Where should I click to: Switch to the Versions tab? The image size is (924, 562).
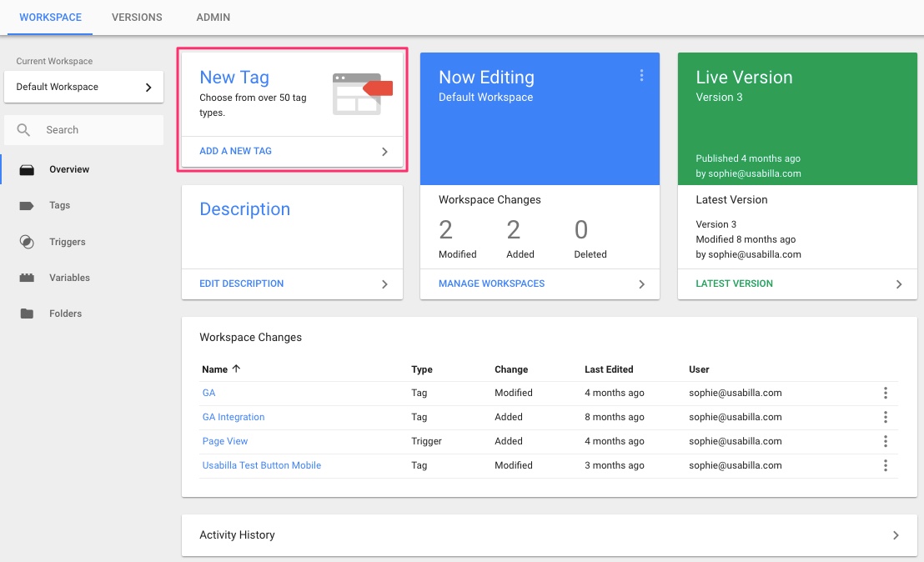point(136,17)
